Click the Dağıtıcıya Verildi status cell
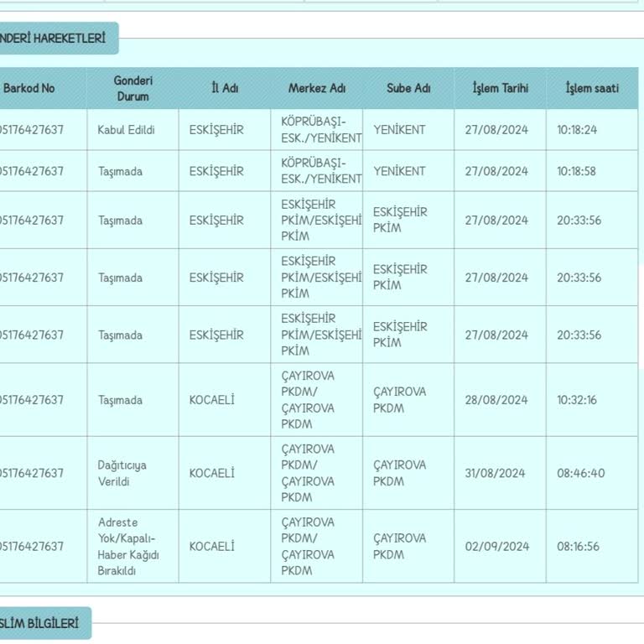Viewport: 644px width, 644px height. [132, 473]
